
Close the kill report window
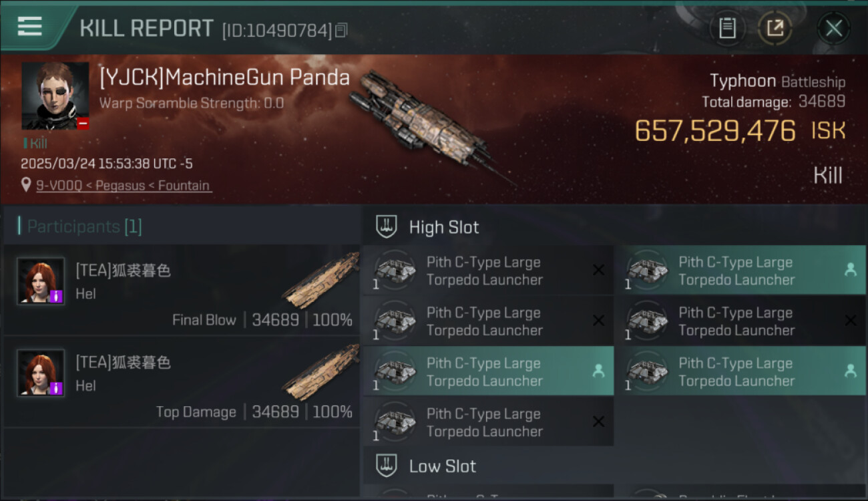pyautogui.click(x=833, y=28)
